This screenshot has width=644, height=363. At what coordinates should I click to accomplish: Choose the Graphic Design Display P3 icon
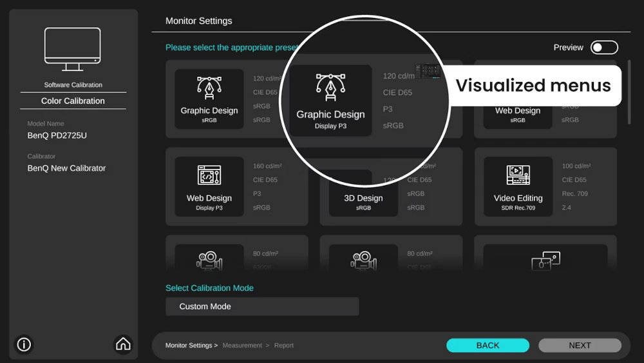coord(330,88)
